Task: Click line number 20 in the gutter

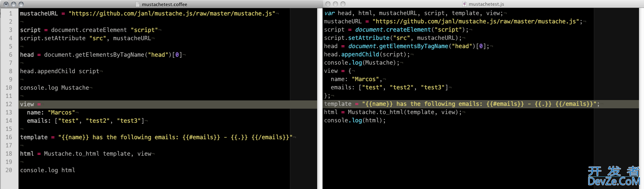Action: point(9,170)
